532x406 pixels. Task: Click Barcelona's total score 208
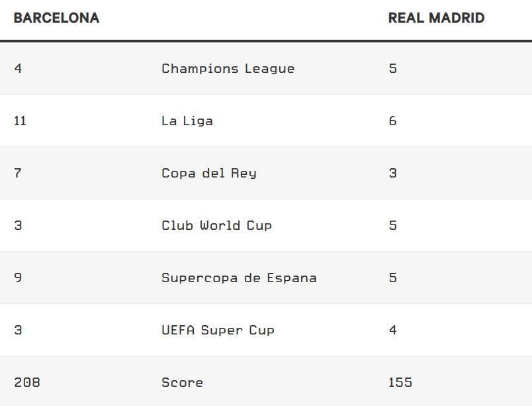coord(26,382)
